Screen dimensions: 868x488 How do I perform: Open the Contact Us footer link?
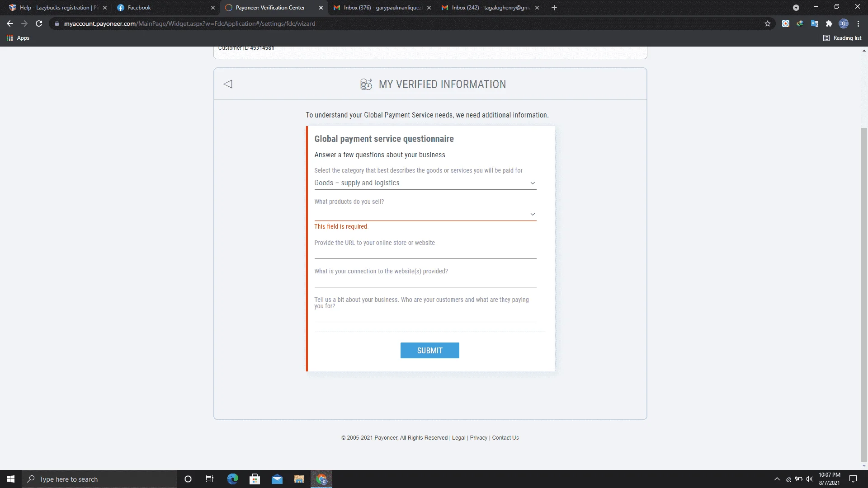[x=505, y=438]
